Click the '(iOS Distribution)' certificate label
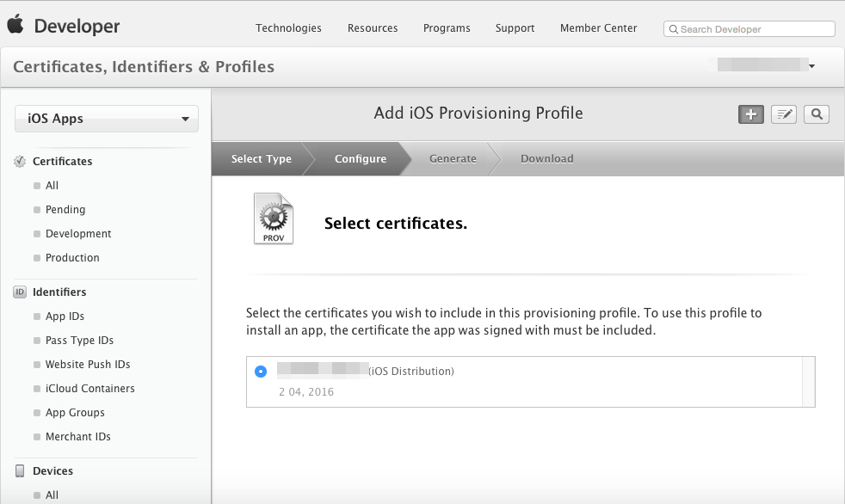The width and height of the screenshot is (845, 504). [411, 372]
